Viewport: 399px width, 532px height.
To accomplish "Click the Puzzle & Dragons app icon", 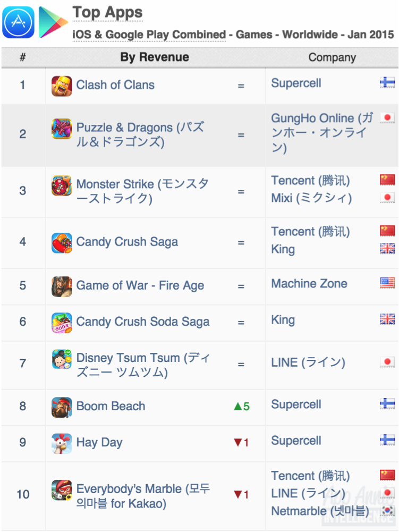I will tap(62, 129).
